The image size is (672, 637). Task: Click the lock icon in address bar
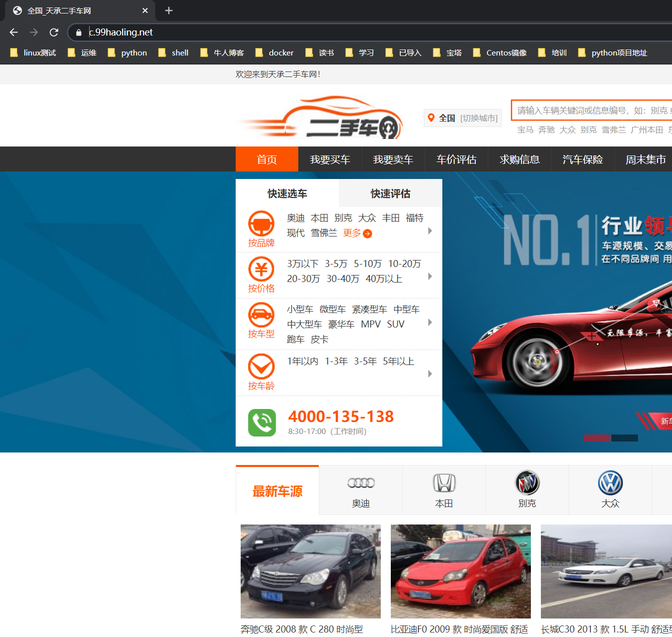(79, 32)
